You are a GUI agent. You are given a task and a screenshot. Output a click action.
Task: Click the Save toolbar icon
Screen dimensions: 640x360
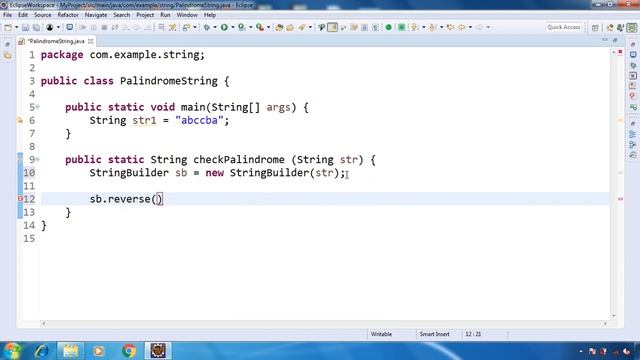click(x=26, y=27)
